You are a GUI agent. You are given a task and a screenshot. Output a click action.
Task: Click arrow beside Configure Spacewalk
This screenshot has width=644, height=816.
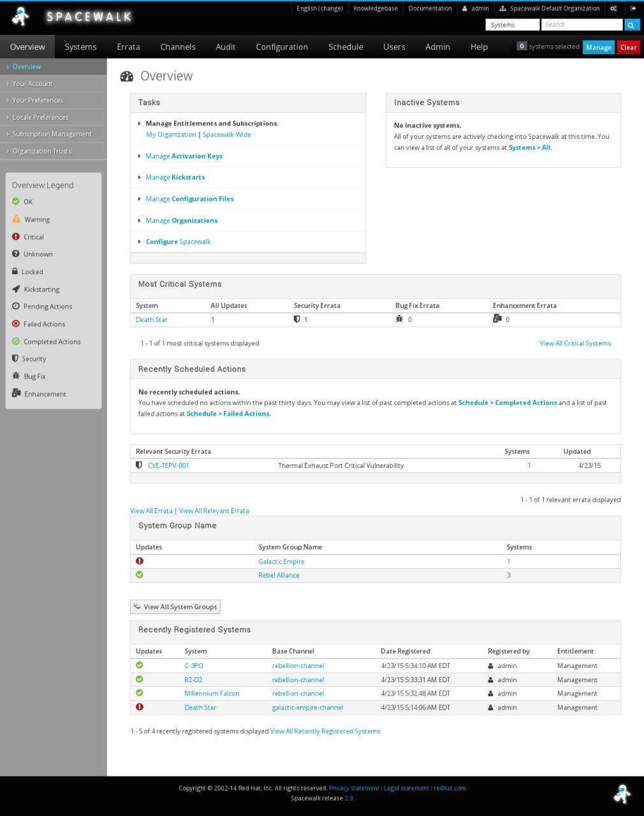point(140,242)
